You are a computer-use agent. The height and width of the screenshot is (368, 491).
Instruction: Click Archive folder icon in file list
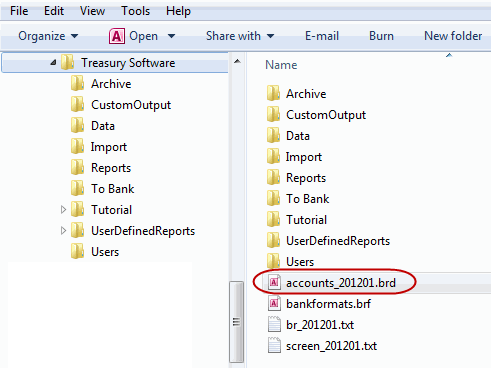273,93
